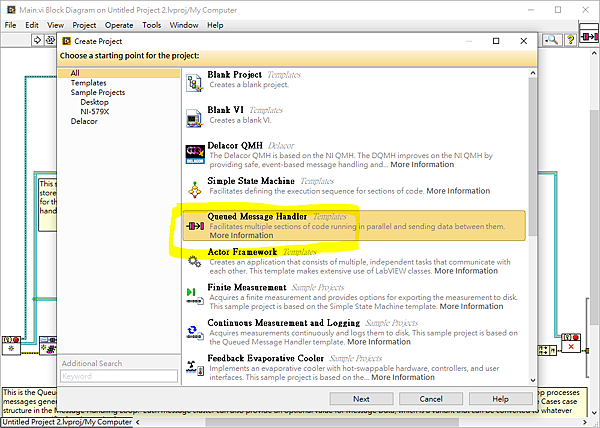Click the Queued Message Handler icon

[x=195, y=226]
